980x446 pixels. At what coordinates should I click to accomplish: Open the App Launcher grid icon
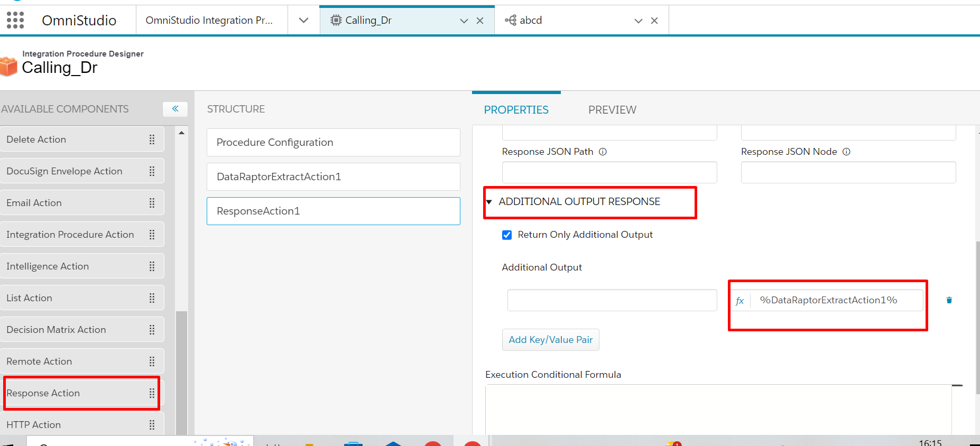coord(15,20)
